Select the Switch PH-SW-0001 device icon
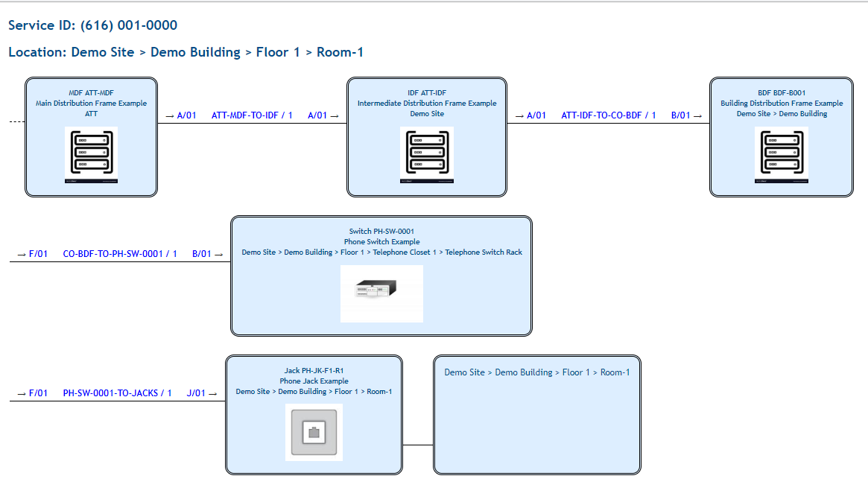Image resolution: width=868 pixels, height=502 pixels. tap(381, 293)
